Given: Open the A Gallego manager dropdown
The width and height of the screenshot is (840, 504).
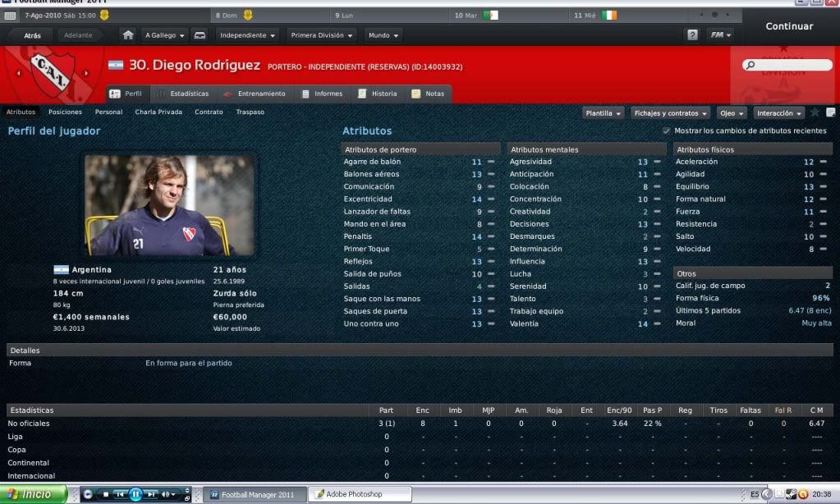Looking at the screenshot, I should coord(165,35).
